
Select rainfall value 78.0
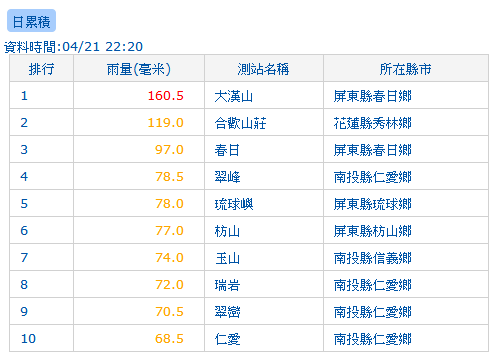169,204
